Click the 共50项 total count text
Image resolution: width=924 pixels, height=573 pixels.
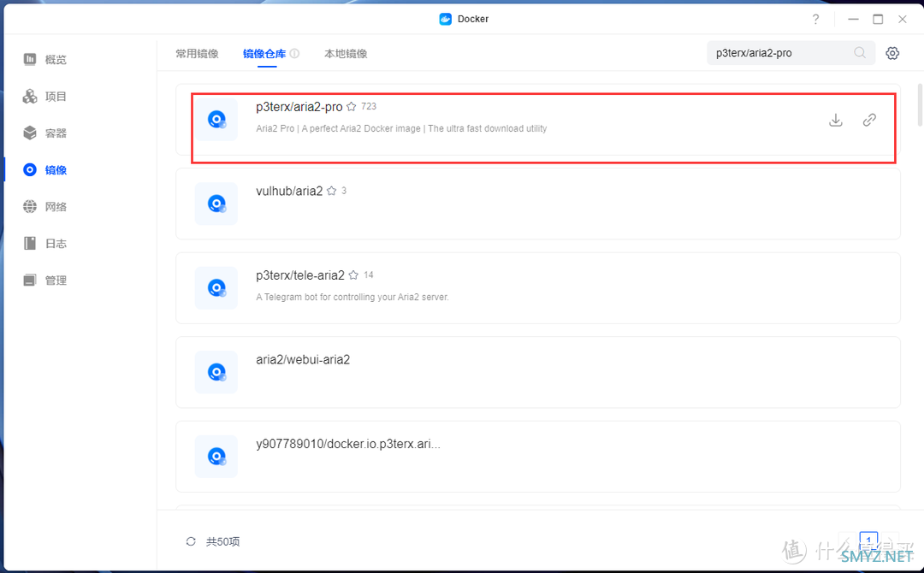[x=222, y=542]
